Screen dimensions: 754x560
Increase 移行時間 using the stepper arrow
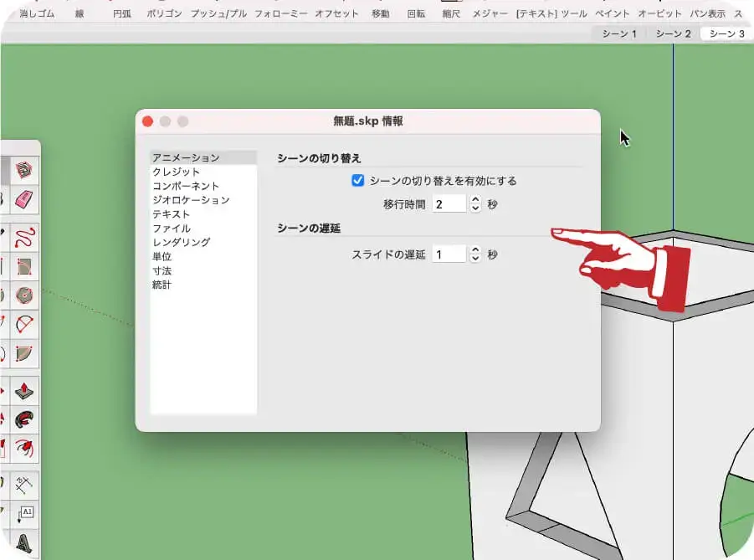[476, 199]
